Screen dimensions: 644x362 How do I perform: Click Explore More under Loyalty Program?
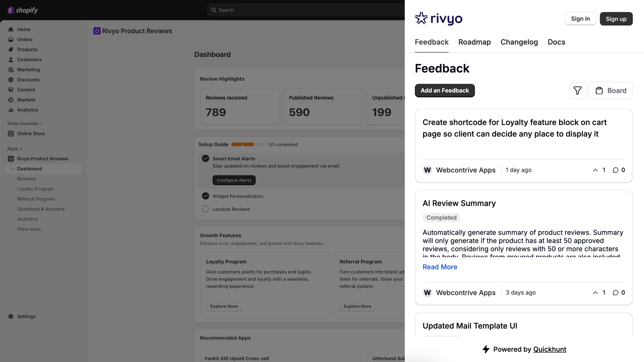coord(224,306)
